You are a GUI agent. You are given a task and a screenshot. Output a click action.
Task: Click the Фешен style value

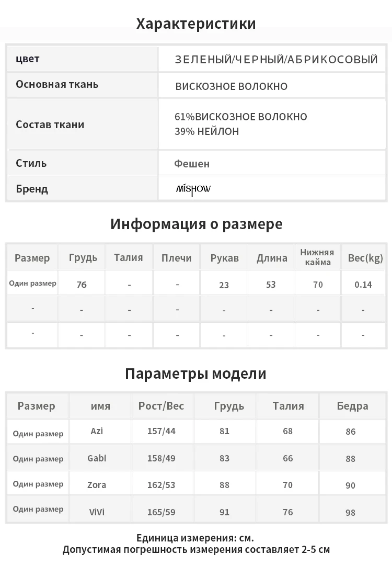[192, 164]
